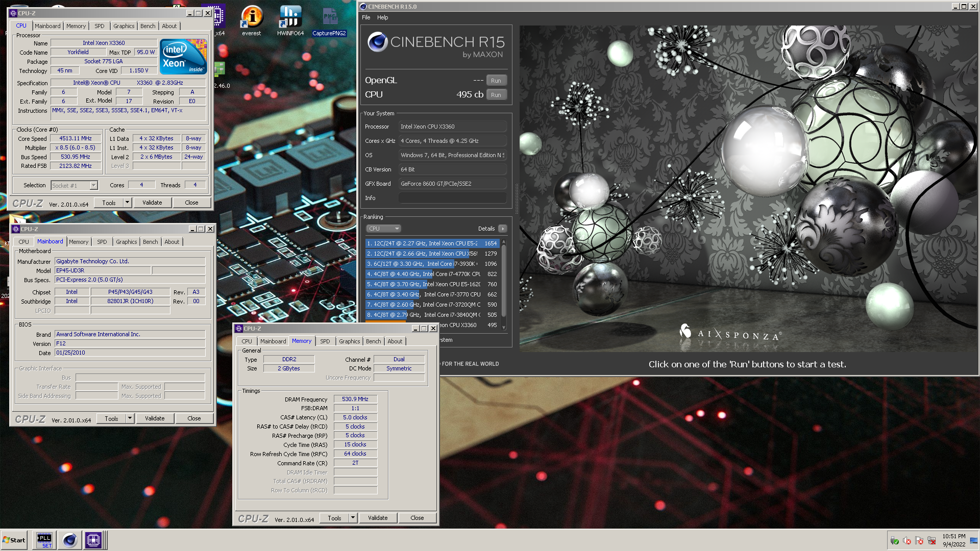This screenshot has width=980, height=551.
Task: Open SPD tab in Mainboard CPU-Z window
Action: click(102, 242)
